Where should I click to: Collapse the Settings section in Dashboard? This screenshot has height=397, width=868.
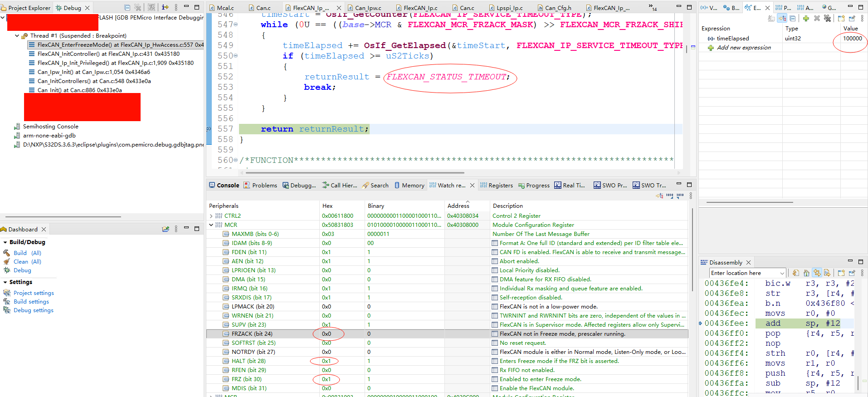[x=5, y=282]
